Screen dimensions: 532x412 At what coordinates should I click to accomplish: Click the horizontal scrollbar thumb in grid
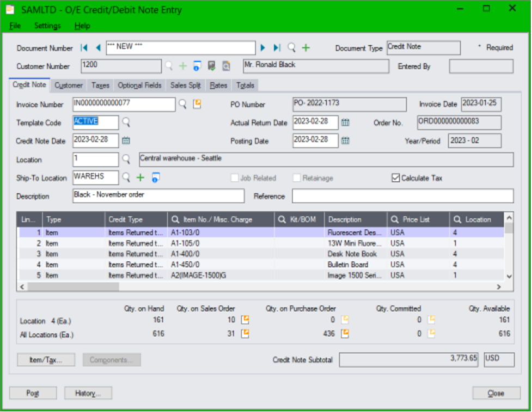tap(73, 287)
